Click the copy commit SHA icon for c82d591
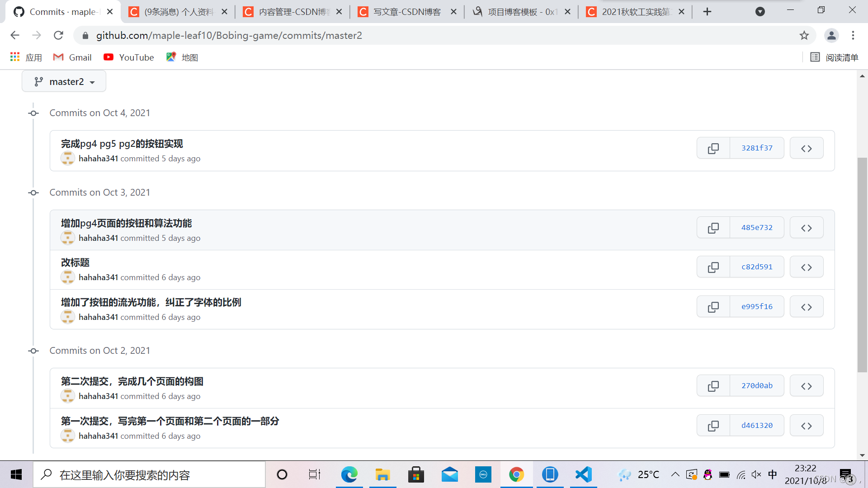Image resolution: width=868 pixels, height=488 pixels. pyautogui.click(x=713, y=267)
